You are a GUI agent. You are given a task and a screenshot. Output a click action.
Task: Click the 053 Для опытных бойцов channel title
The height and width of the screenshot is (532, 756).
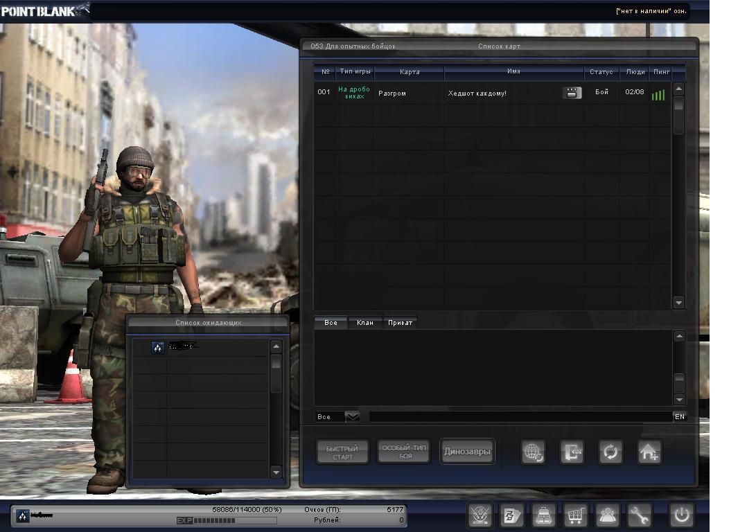[x=353, y=46]
